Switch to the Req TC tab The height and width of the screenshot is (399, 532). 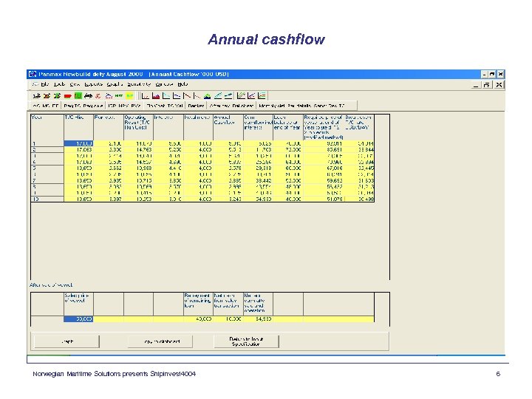coord(72,106)
